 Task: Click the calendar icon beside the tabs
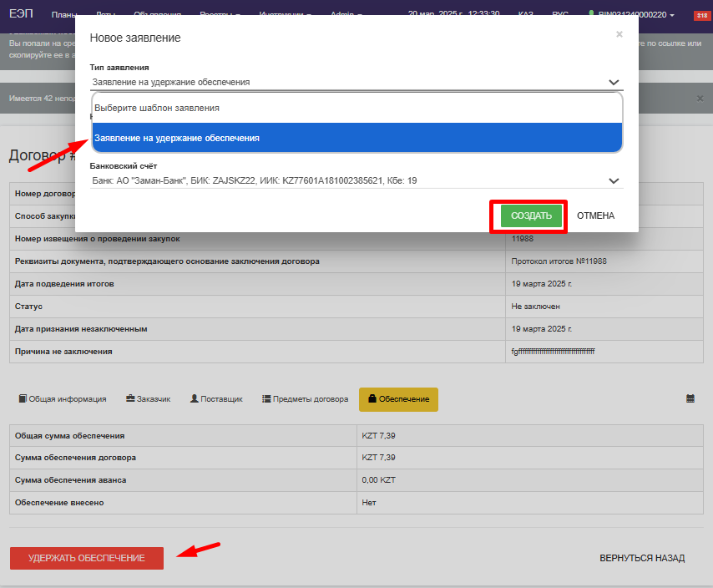click(x=690, y=399)
